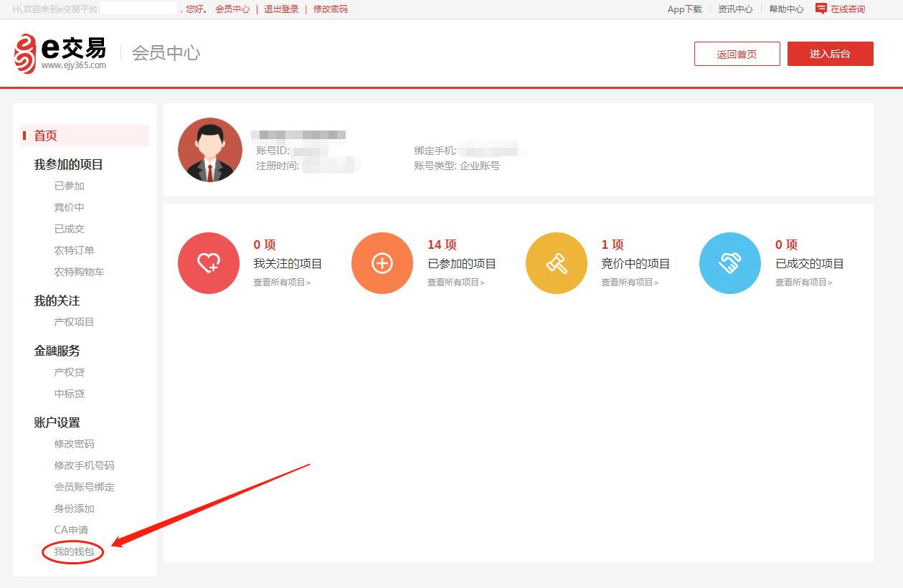Click 修改密码 in the top bar
This screenshot has height=588, width=903.
click(331, 9)
